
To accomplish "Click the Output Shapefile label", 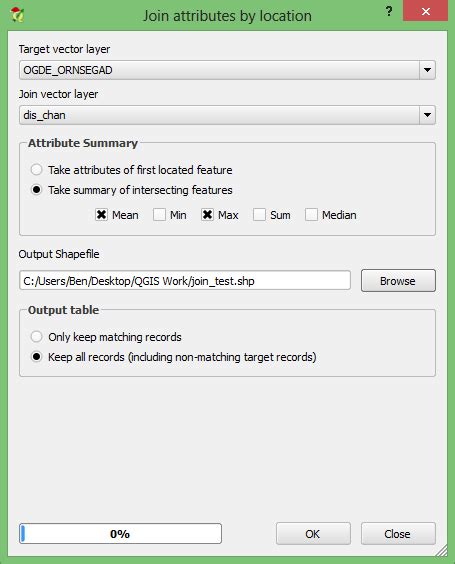I will (59, 254).
